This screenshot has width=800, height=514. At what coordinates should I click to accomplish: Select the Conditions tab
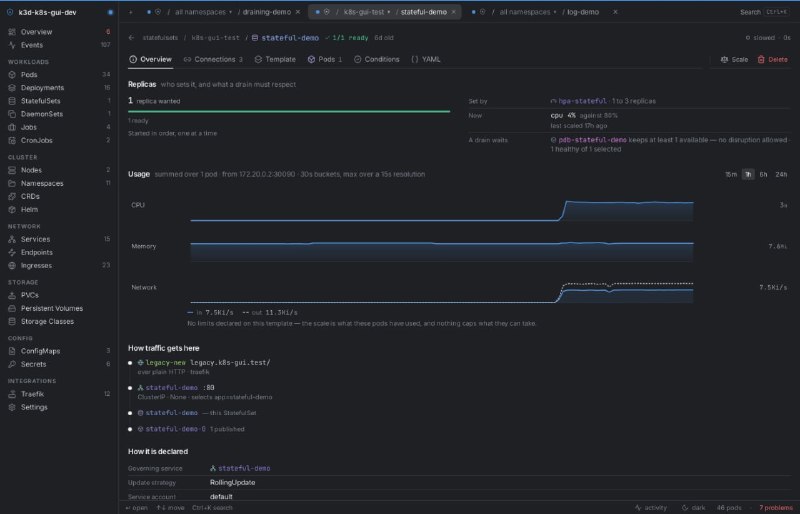point(377,59)
